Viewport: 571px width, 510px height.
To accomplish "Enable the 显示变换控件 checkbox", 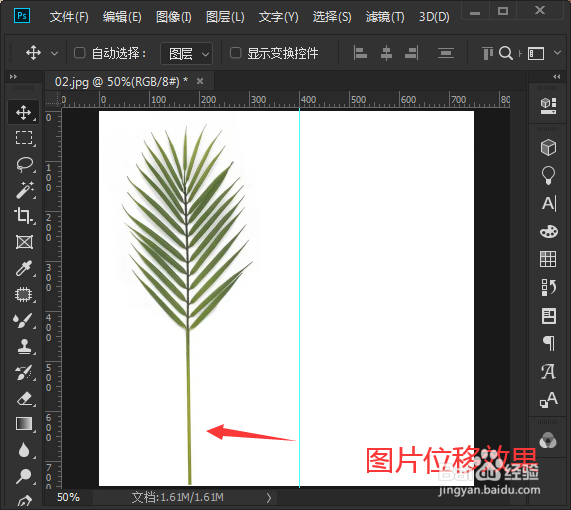I will tap(236, 53).
